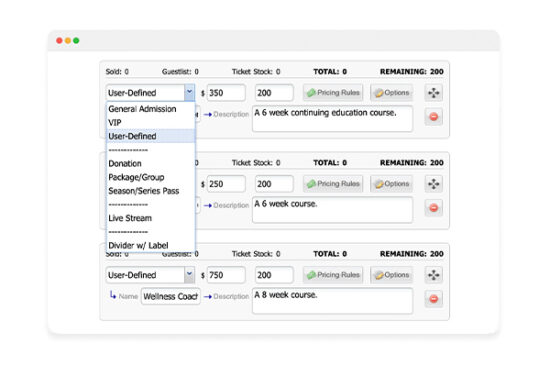
Task: Remove the ticket described as 6 week continuing education course
Action: pyautogui.click(x=434, y=116)
